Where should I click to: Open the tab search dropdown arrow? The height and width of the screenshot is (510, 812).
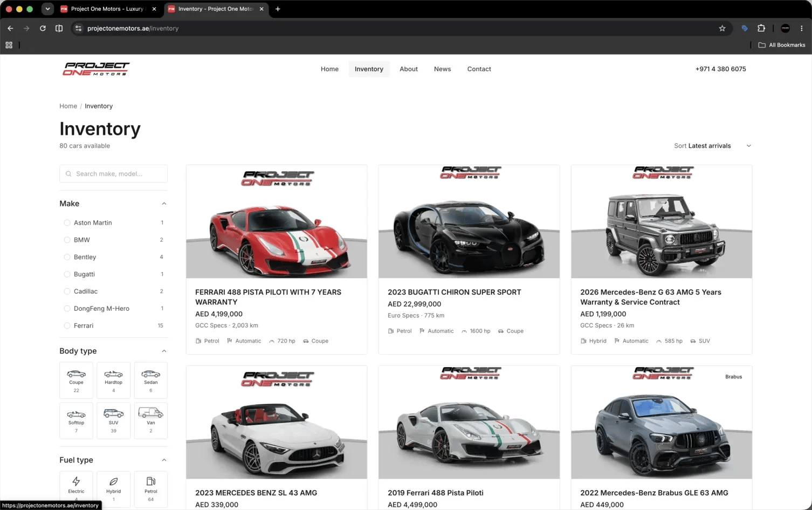point(47,9)
